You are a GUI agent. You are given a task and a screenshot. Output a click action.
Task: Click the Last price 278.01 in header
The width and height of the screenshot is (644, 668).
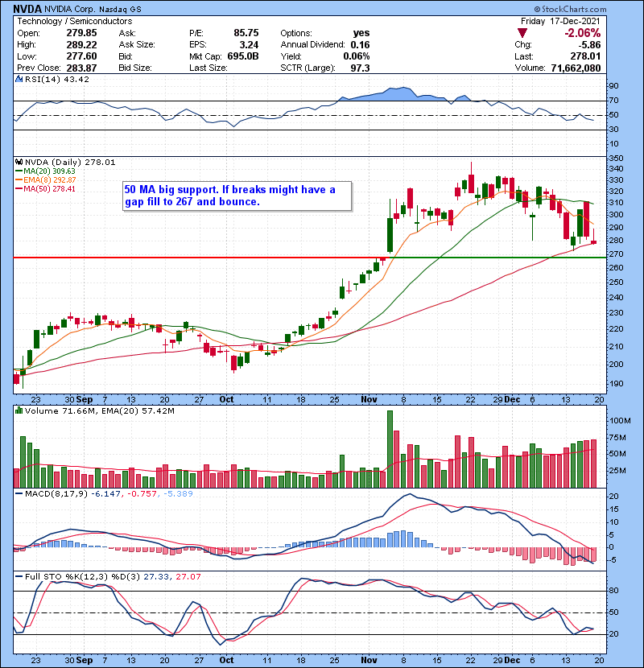coord(585,56)
